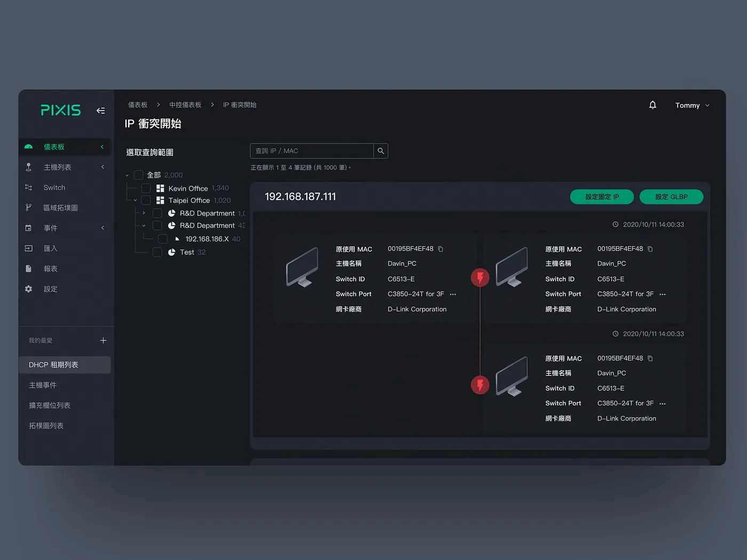
Task: Open more options for left card Switch Port
Action: coord(453,294)
